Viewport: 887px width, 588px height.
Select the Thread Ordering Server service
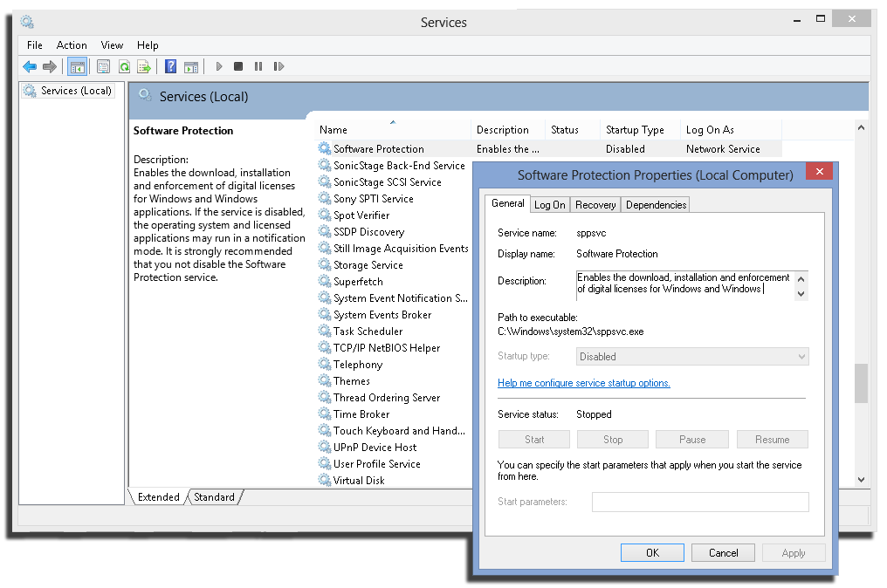[x=387, y=398]
